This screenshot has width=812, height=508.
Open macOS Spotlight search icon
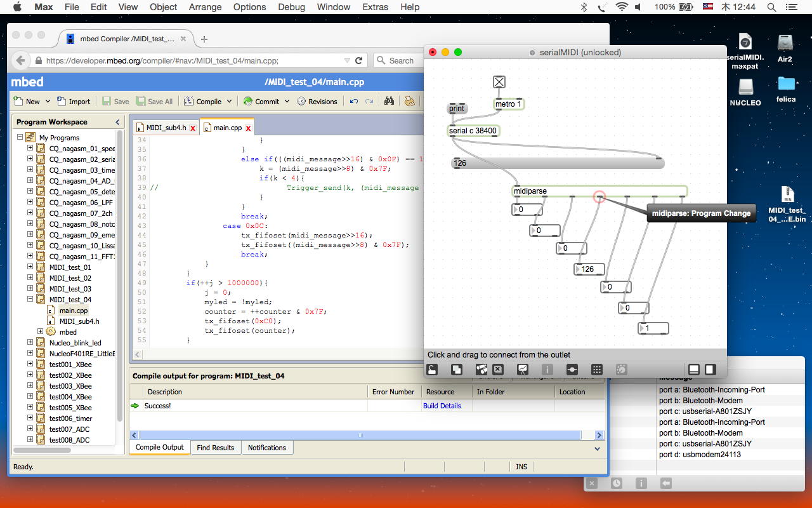(x=771, y=7)
